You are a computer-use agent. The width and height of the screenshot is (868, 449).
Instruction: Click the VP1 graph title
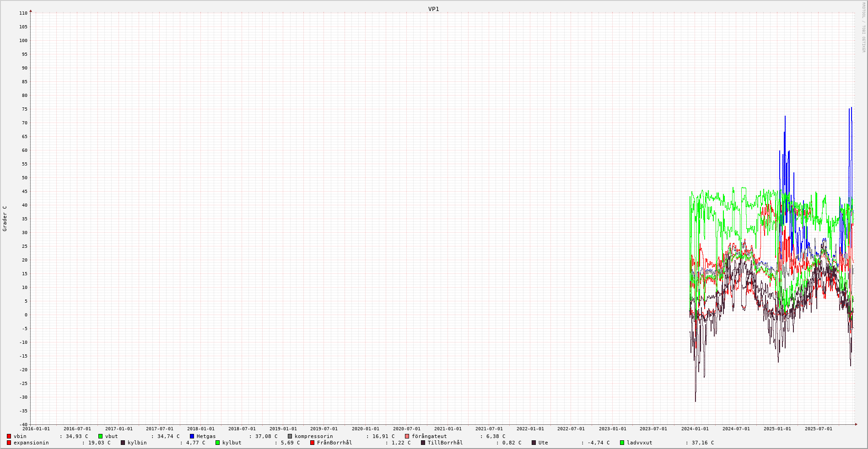(433, 9)
